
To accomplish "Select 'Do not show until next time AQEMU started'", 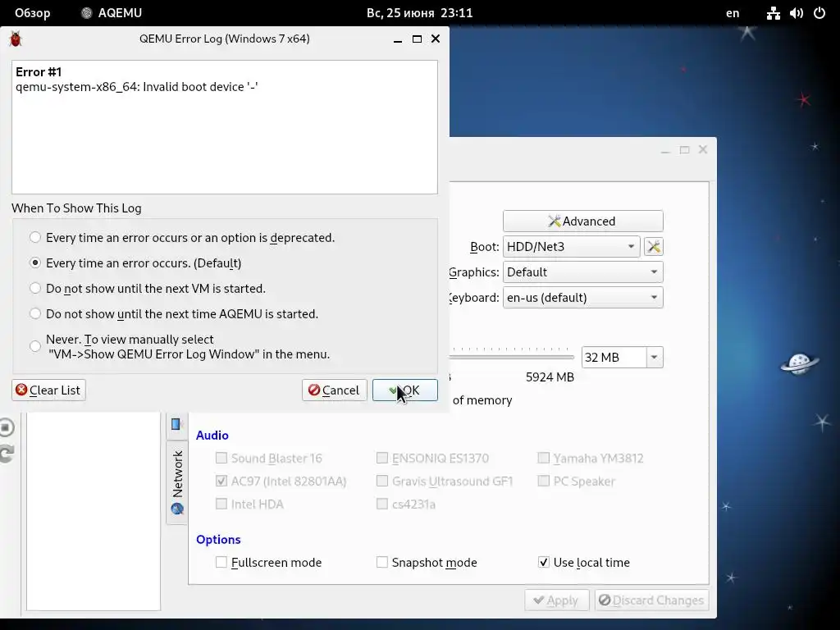I will 35,313.
